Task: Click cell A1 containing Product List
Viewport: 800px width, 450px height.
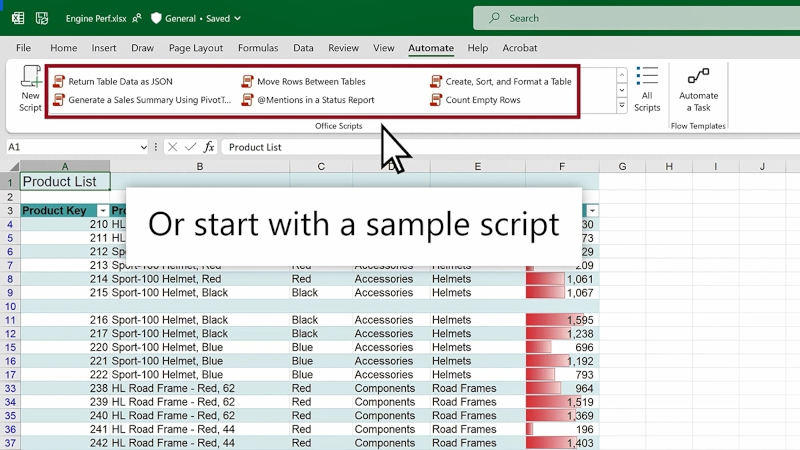Action: [x=65, y=182]
